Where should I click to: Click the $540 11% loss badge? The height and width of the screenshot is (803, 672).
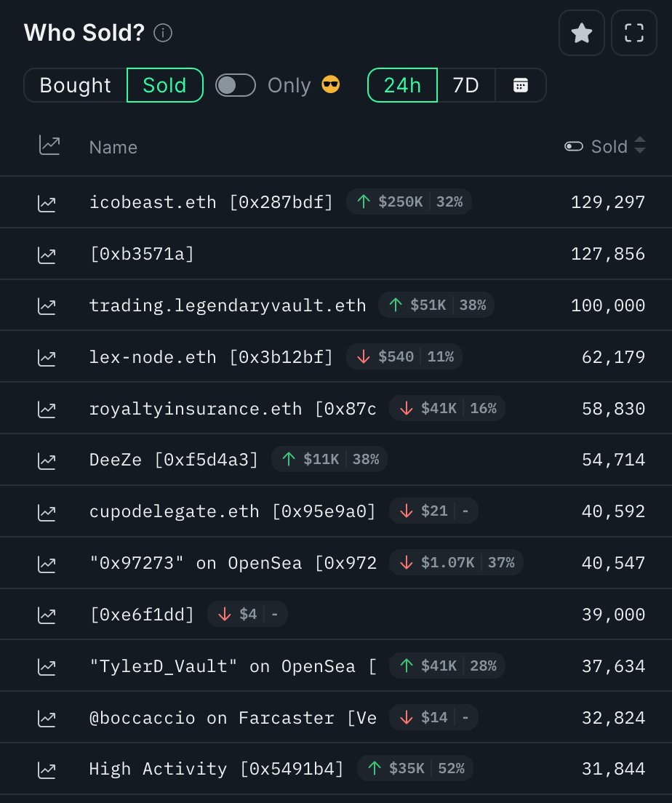tap(404, 356)
